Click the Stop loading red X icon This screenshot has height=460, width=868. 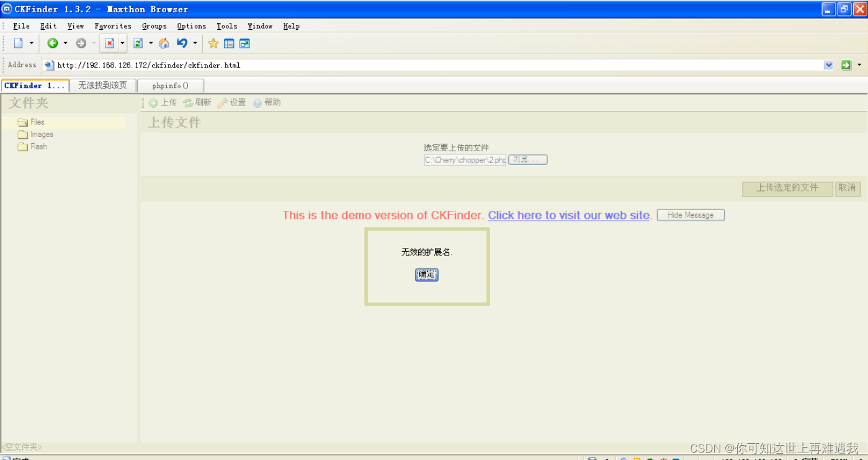(109, 43)
